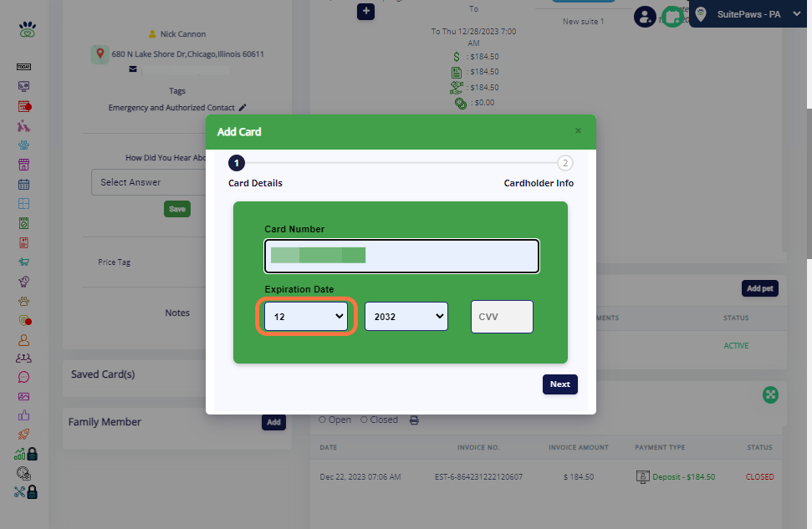Open the locked green chart reports icon
This screenshot has height=529, width=812.
tap(26, 454)
